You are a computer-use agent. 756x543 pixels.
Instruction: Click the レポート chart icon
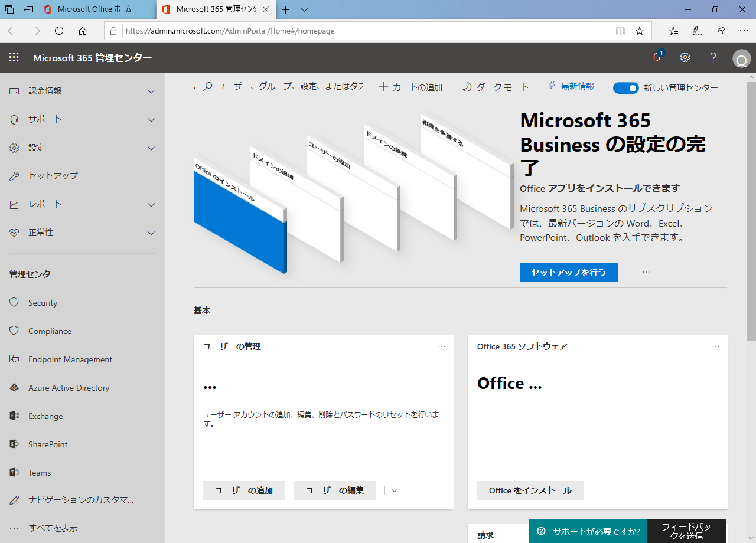coord(14,204)
